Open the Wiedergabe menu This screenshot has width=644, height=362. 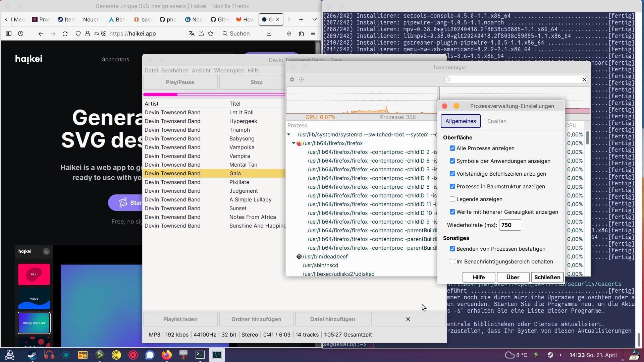pos(229,70)
